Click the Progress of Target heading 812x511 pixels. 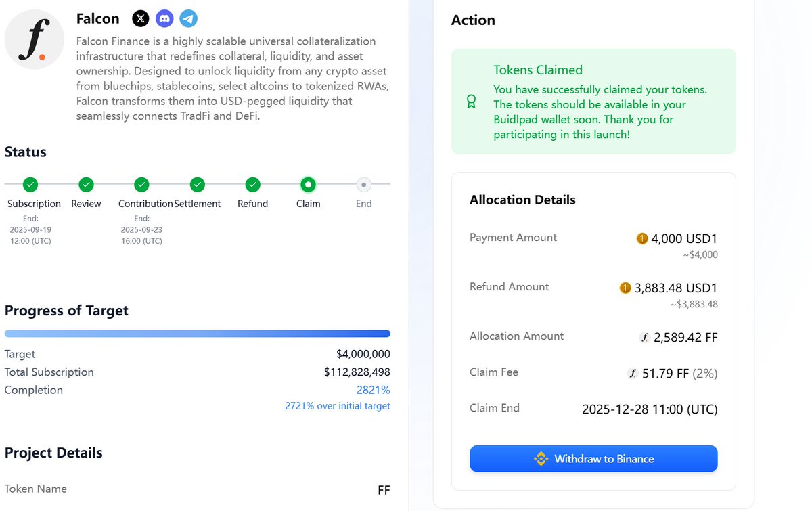point(66,311)
